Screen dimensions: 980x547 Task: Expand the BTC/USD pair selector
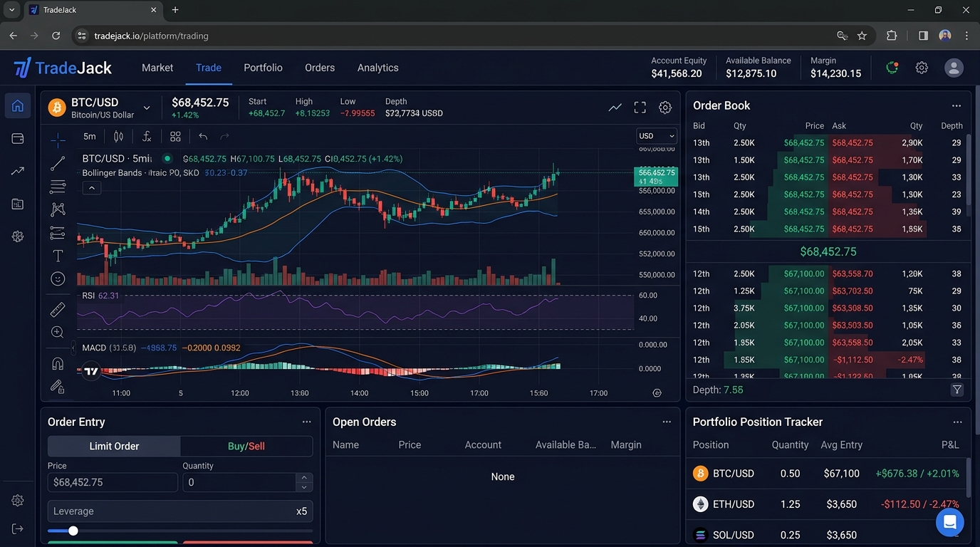(x=147, y=108)
